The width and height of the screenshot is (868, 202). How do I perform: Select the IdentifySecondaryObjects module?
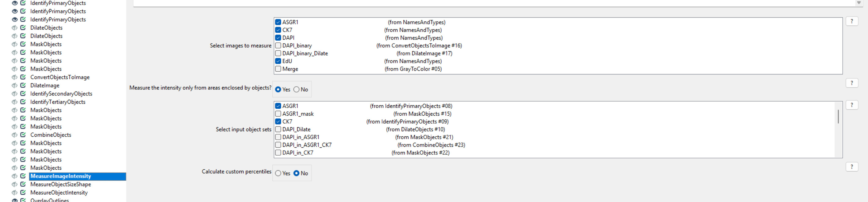pos(61,93)
